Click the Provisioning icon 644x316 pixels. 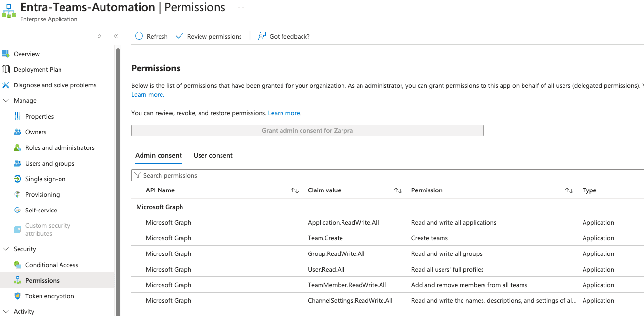(18, 194)
